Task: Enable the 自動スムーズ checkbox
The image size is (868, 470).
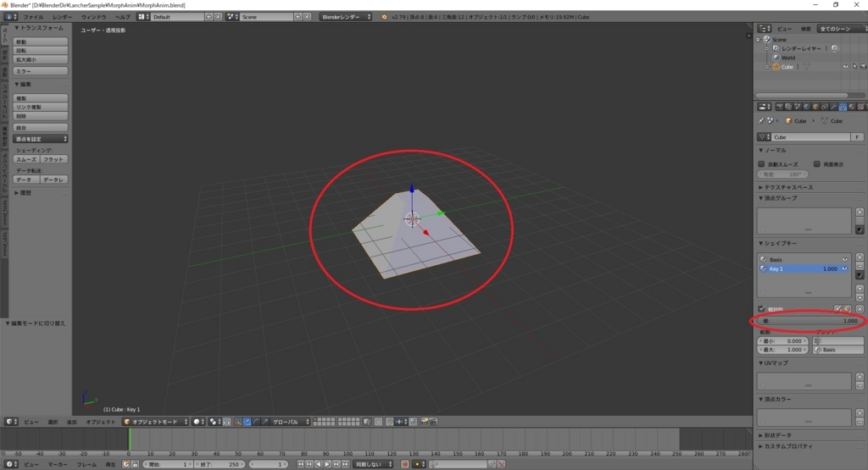Action: 761,164
